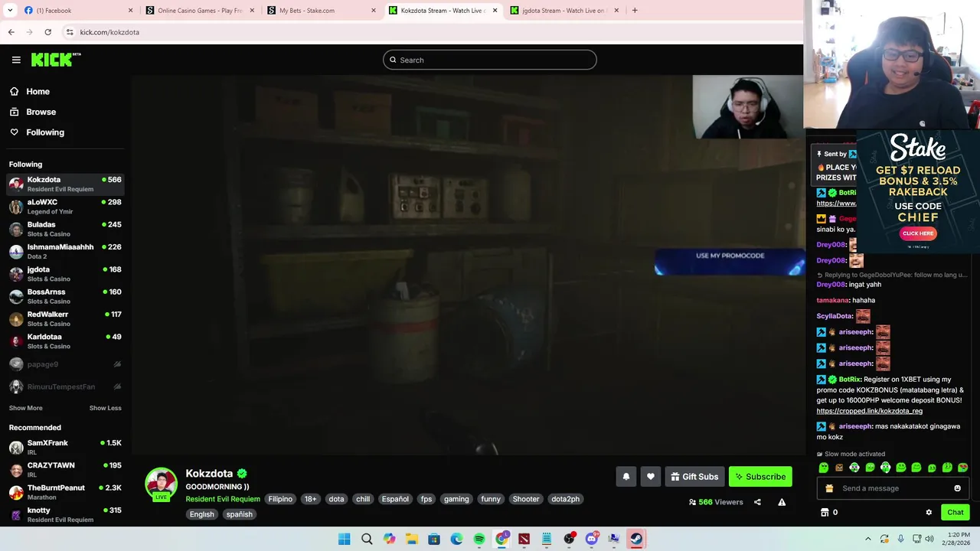Open recommended SamXFrank channel

[x=65, y=447]
